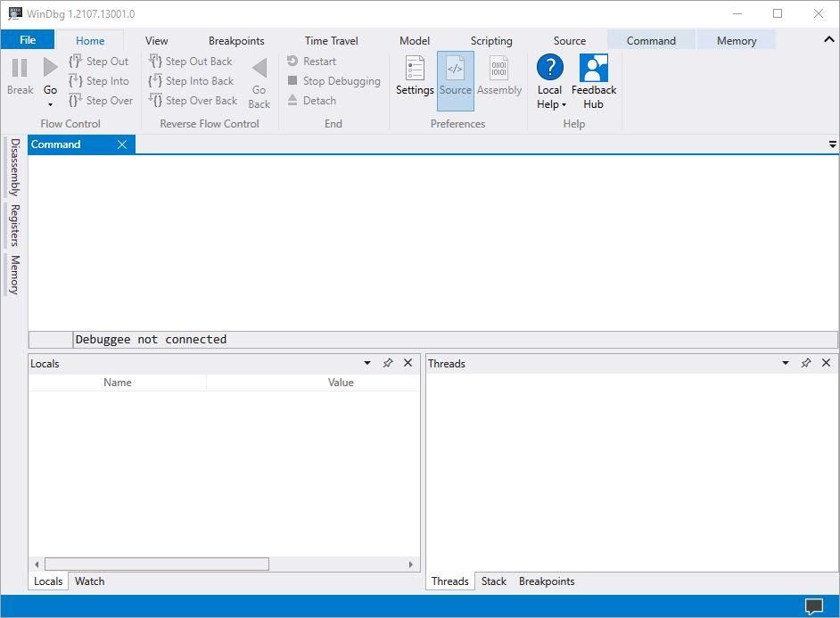Toggle Assembly mode preference
Viewport: 840px width, 618px height.
pos(499,81)
